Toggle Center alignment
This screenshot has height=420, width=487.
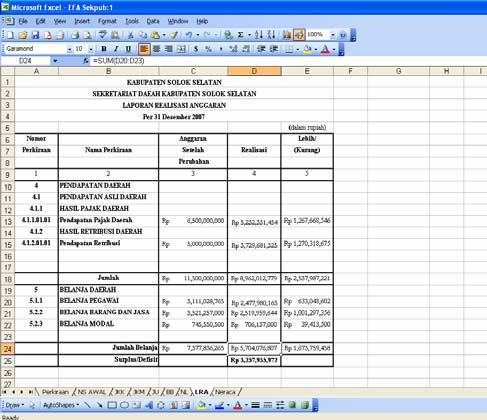click(x=156, y=49)
